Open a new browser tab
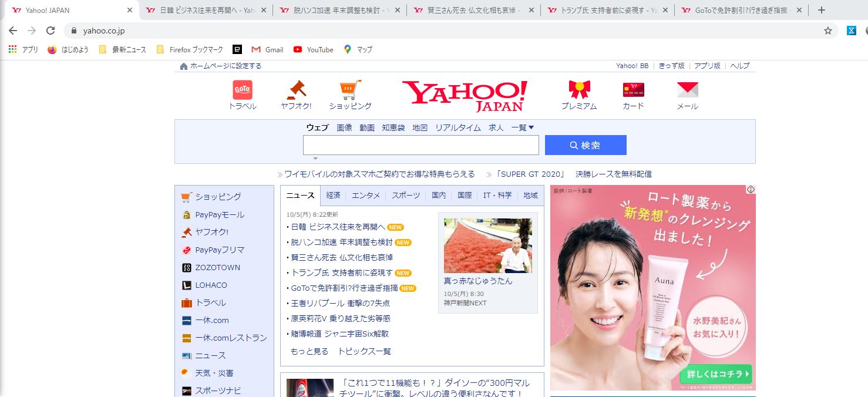Viewport: 868px width, 397px height. coord(822,10)
